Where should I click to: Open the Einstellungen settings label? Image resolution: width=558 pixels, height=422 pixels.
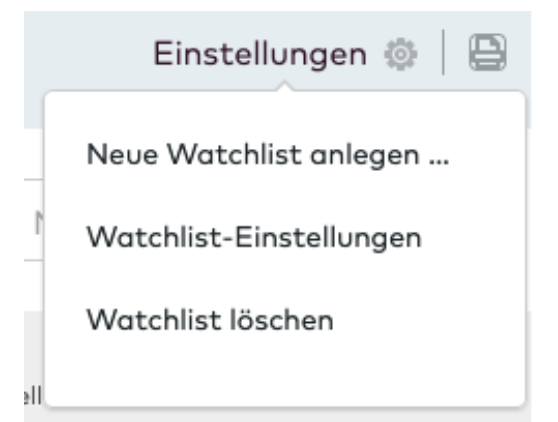click(x=260, y=54)
